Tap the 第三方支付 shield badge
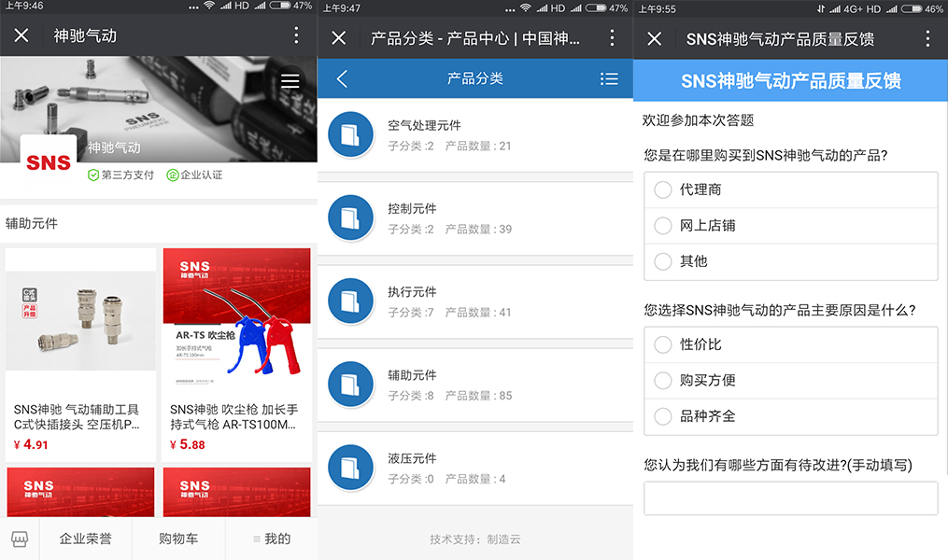This screenshot has width=948, height=560. point(120,175)
